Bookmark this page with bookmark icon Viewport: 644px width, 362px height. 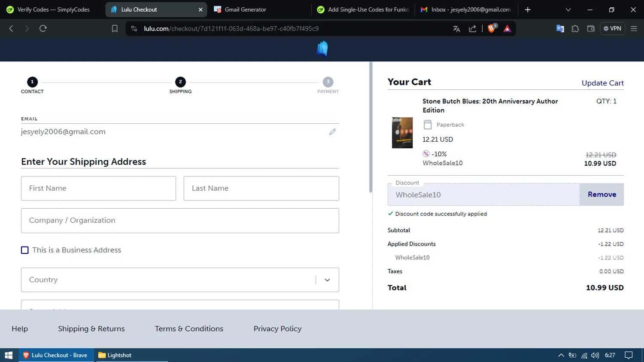115,29
